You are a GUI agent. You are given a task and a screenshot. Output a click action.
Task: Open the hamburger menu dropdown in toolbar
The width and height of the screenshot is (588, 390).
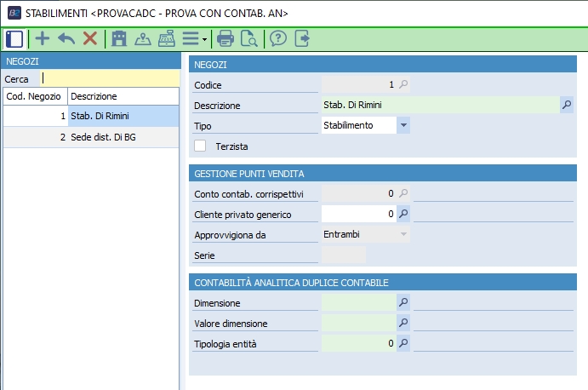point(194,38)
